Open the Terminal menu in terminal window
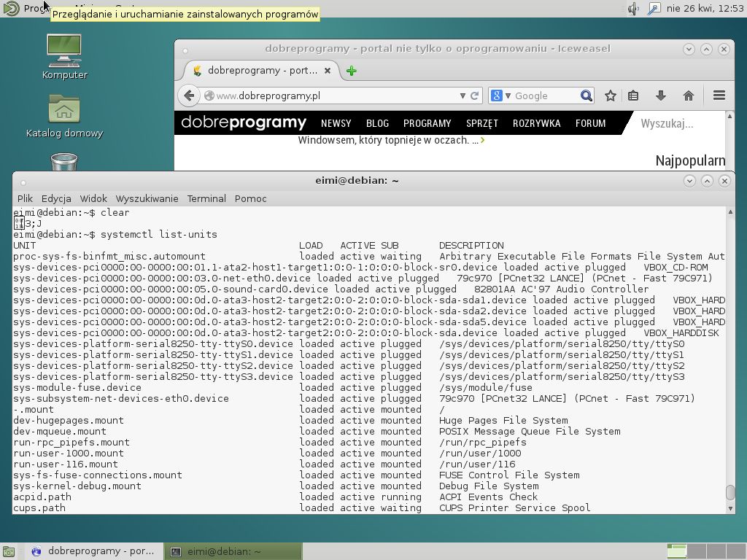The width and height of the screenshot is (747, 560). pyautogui.click(x=206, y=198)
